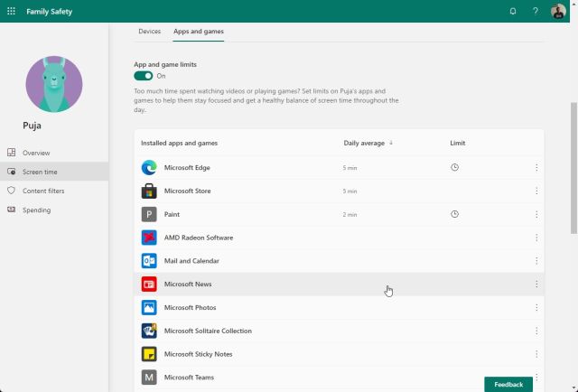Click the Paint app icon
Viewport: 578px width, 392px height.
pos(149,214)
